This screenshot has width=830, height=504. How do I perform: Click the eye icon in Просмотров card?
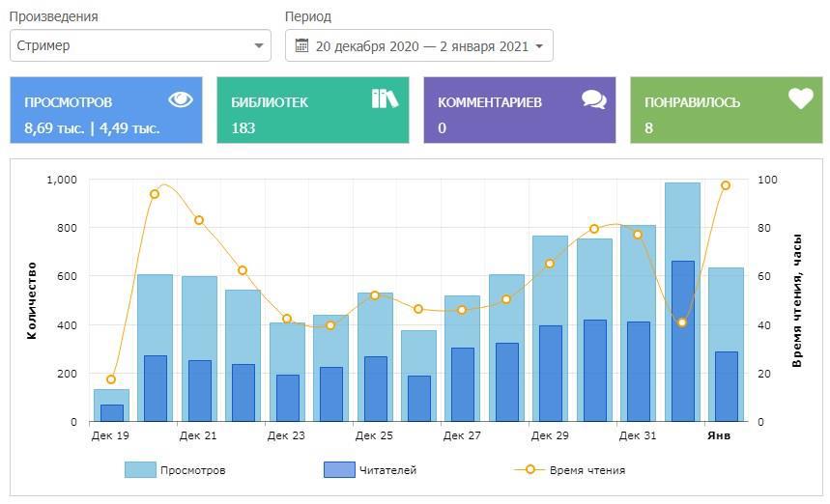[x=181, y=99]
